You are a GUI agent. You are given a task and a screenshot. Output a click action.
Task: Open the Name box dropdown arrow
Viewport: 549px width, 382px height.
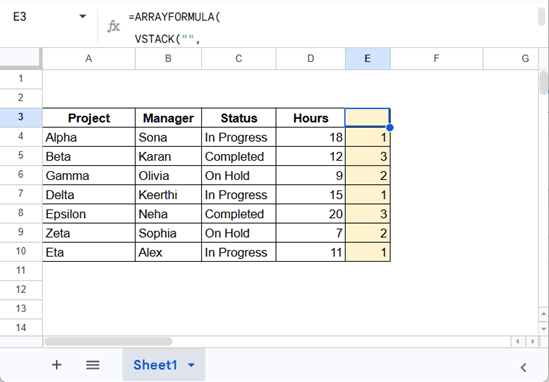coord(83,16)
